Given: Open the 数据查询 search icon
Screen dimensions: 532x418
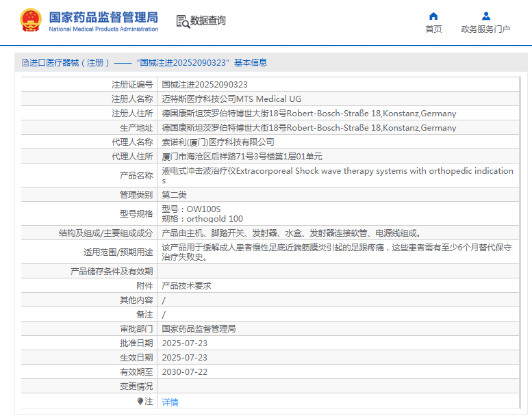Looking at the screenshot, I should tap(183, 21).
